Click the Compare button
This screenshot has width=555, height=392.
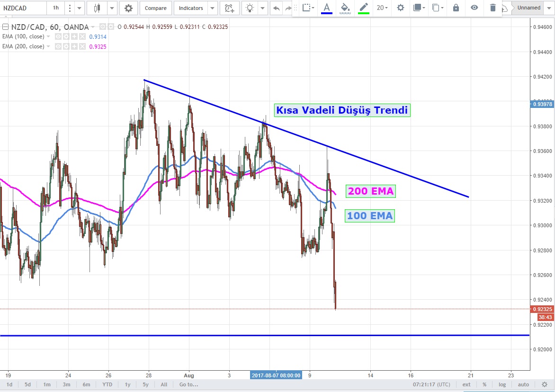[x=155, y=8]
